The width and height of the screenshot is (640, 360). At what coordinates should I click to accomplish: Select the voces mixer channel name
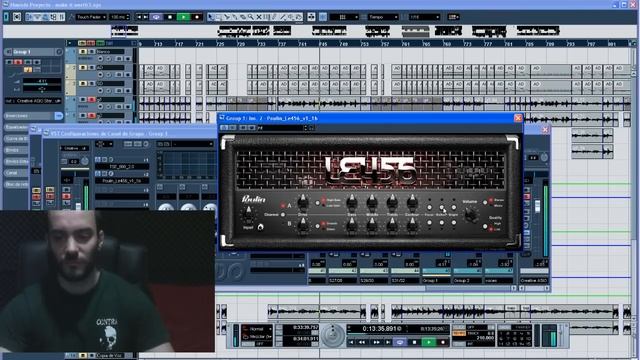tap(498, 281)
